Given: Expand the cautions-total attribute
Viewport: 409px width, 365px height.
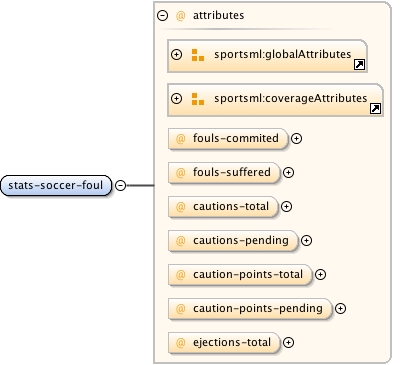Looking at the screenshot, I should click(286, 206).
